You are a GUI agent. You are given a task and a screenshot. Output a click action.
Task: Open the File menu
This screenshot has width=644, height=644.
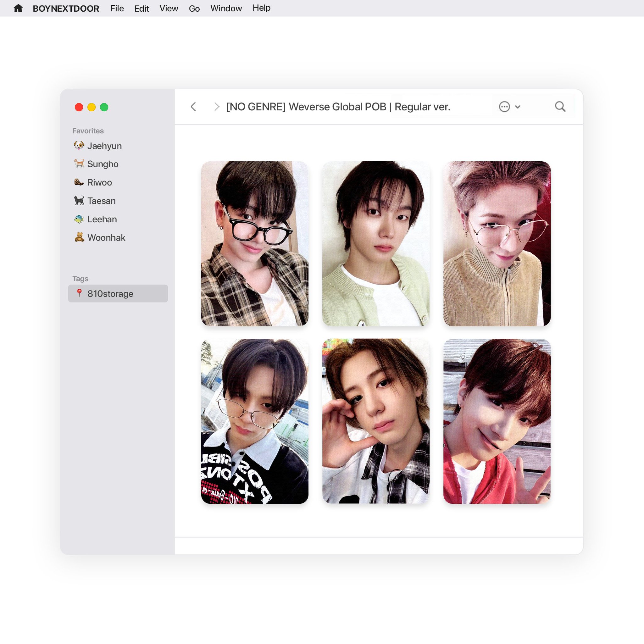pyautogui.click(x=117, y=8)
